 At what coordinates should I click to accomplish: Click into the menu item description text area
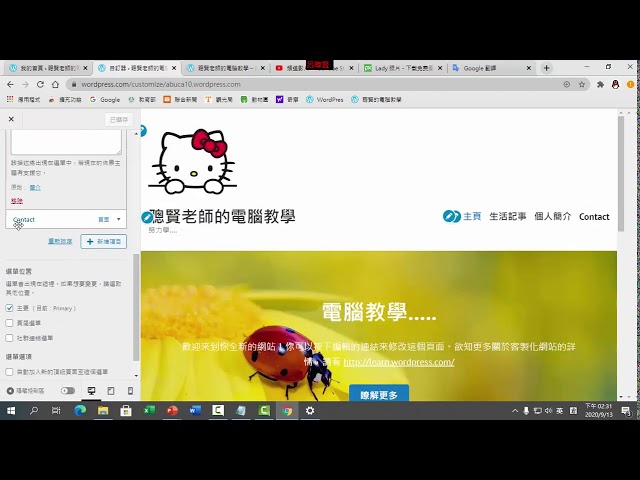point(66,142)
